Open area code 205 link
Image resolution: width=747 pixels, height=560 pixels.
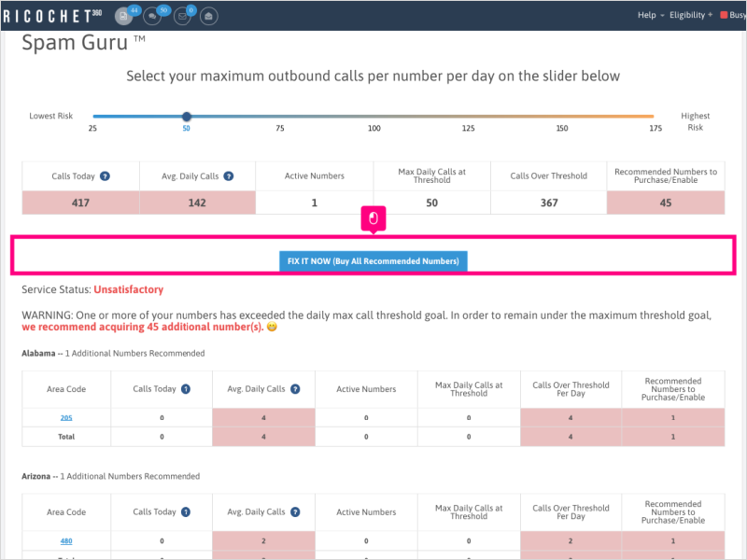[66, 417]
